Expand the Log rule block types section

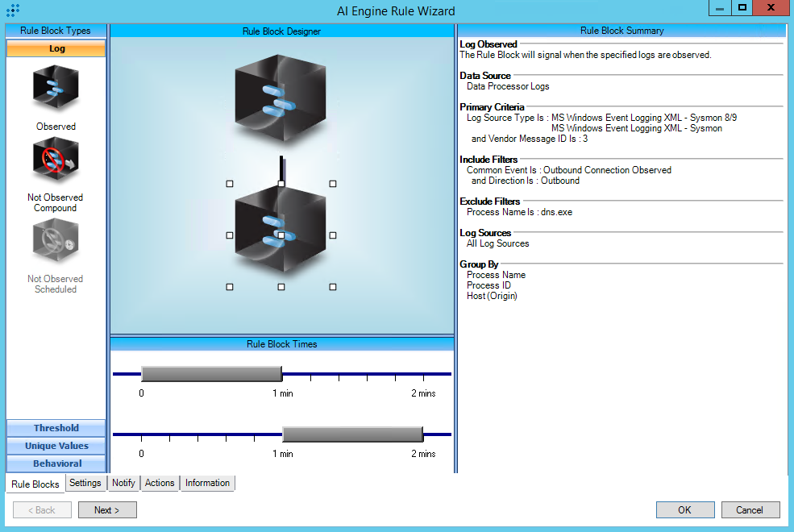56,48
